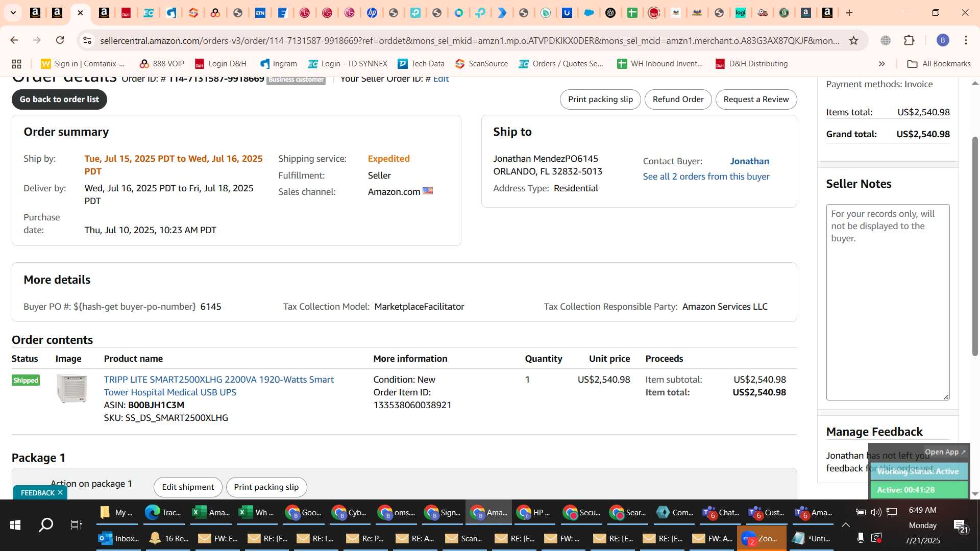Open the Notepad *Untitled taskbar item

pos(811,539)
